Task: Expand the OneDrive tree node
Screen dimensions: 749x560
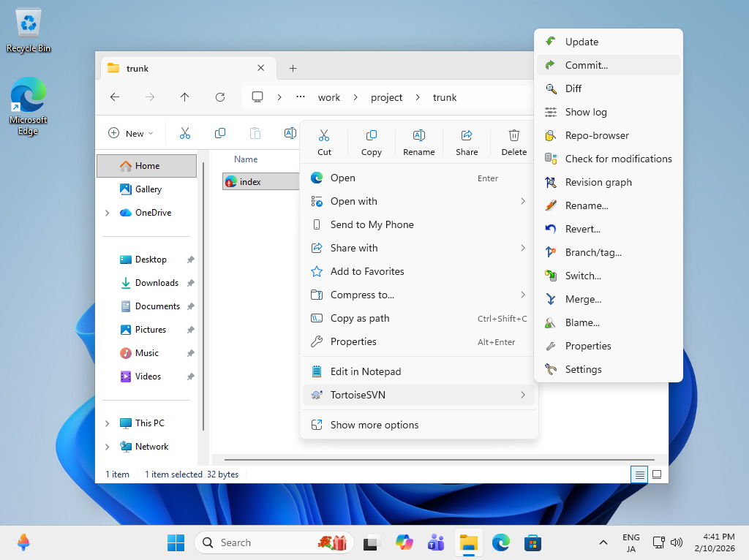Action: [x=107, y=213]
